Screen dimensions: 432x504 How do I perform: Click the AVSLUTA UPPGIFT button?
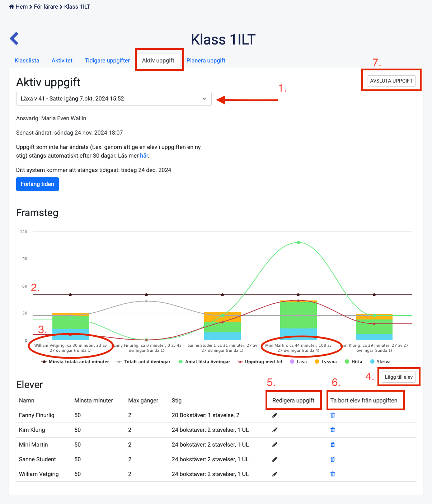(x=391, y=81)
